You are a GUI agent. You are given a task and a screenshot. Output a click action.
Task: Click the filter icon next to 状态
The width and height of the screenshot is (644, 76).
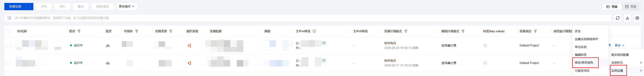click(x=79, y=31)
